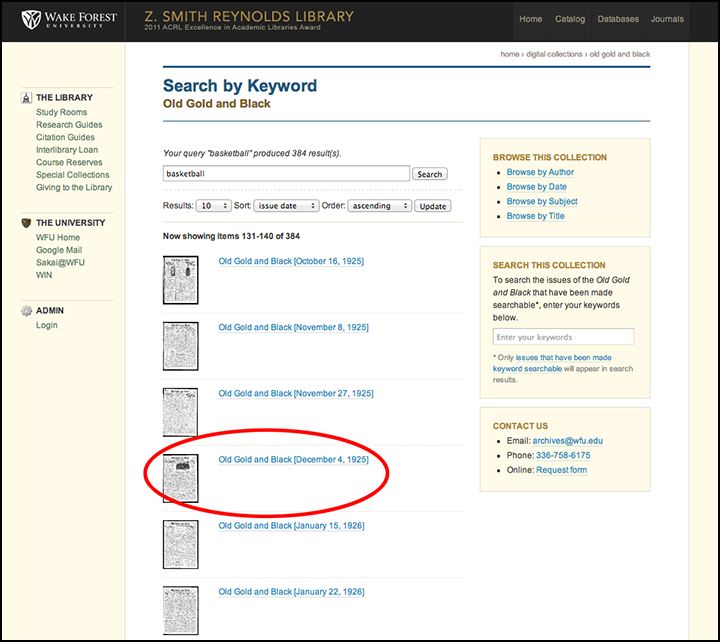
Task: Open Research Guides sidebar link
Action: (69, 125)
